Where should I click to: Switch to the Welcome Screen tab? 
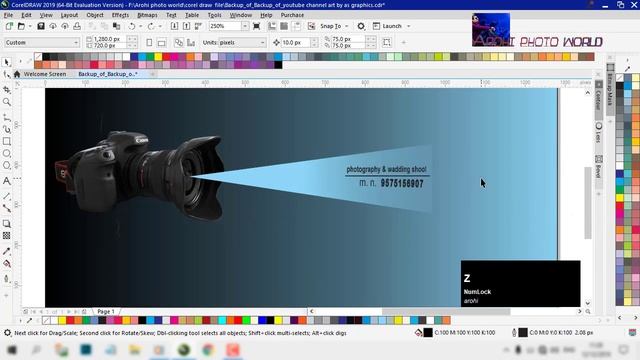pos(44,74)
